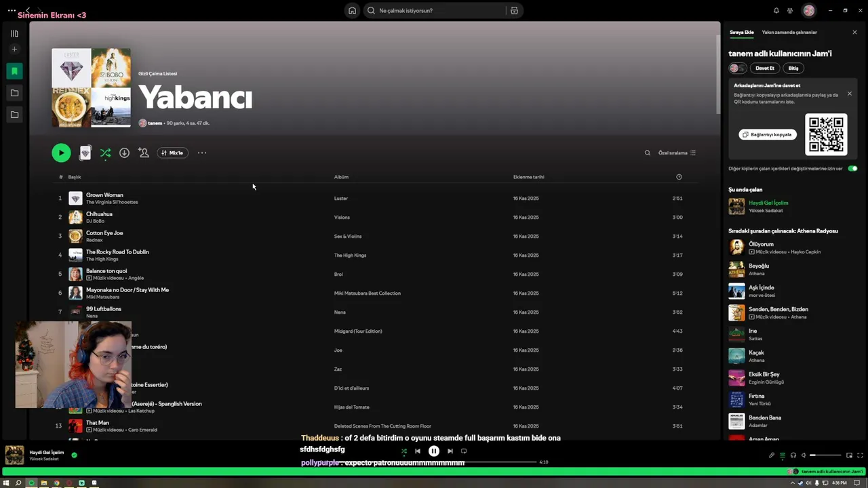Pause playback in the player bar
This screenshot has width=868, height=488.
click(x=434, y=451)
